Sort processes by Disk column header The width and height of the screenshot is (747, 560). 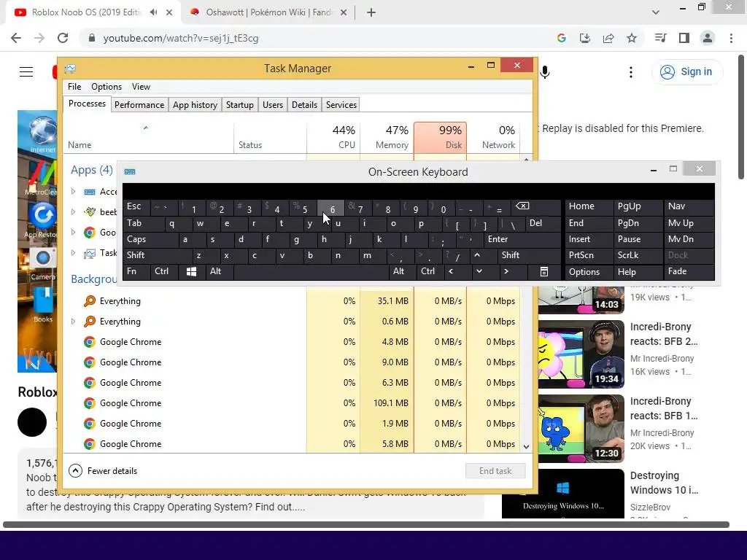click(x=440, y=137)
